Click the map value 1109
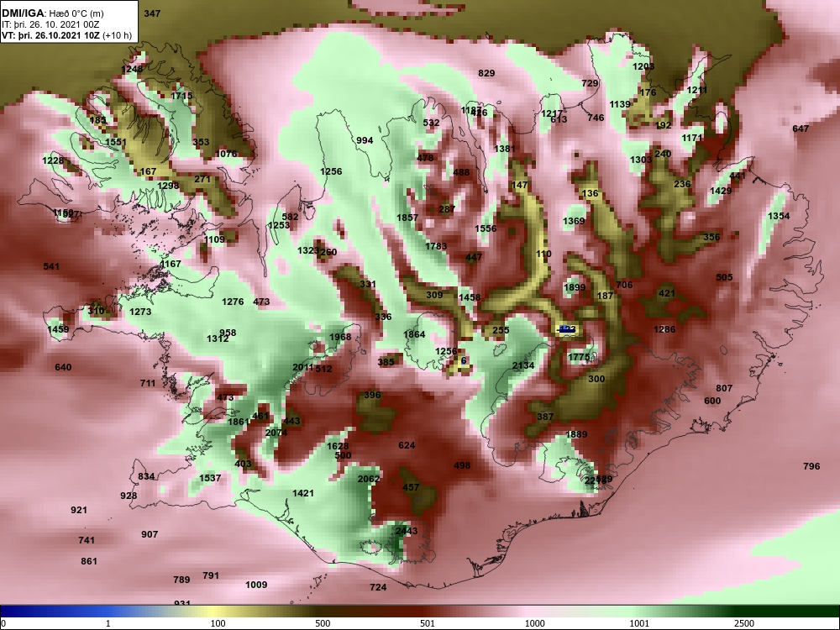Viewport: 840px width, 630px height. 214,239
